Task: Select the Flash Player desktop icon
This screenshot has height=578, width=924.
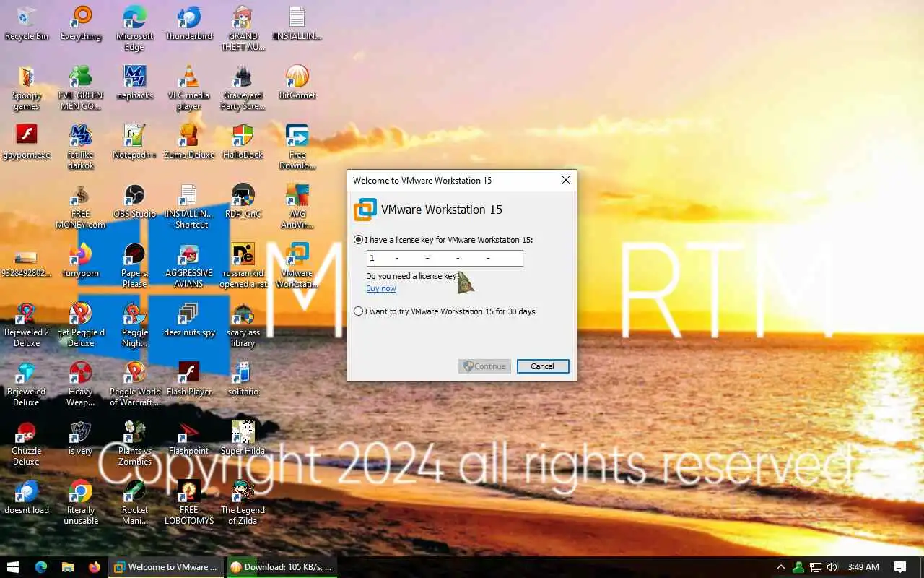Action: coord(188,379)
